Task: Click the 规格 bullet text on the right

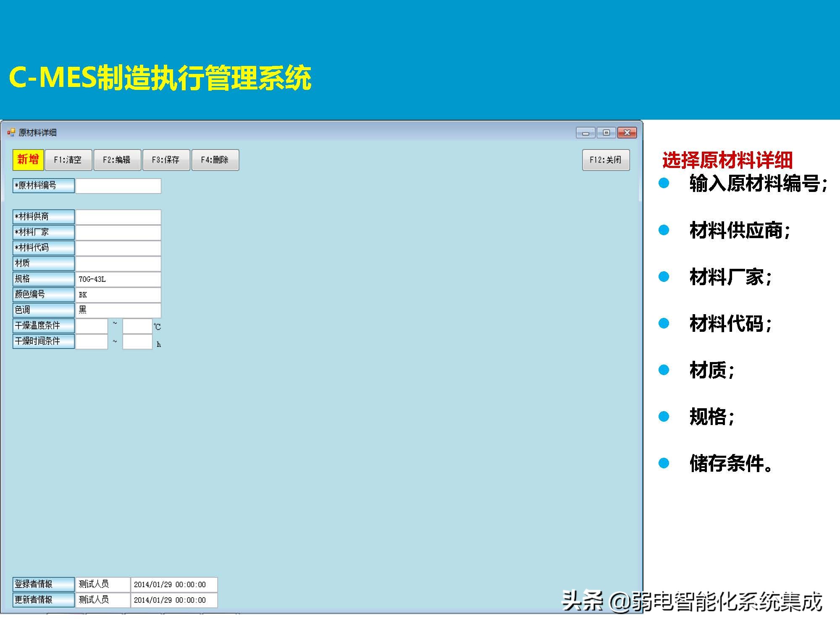Action: pos(712,417)
